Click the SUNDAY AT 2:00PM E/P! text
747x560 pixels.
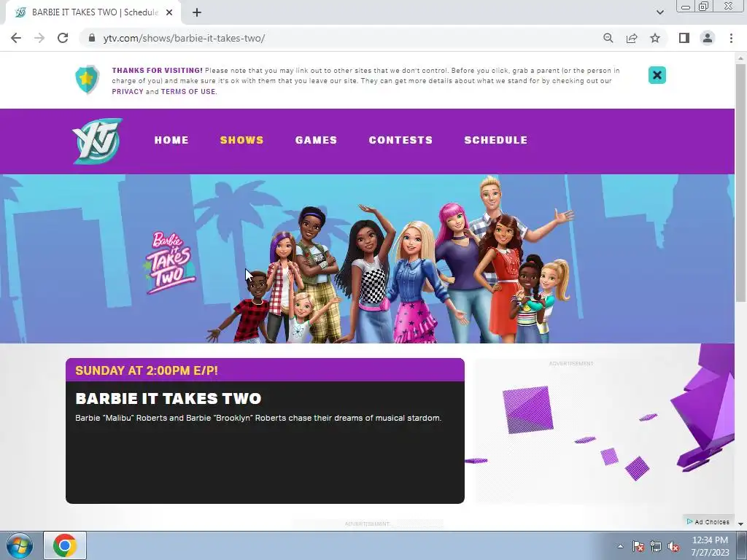[147, 370]
